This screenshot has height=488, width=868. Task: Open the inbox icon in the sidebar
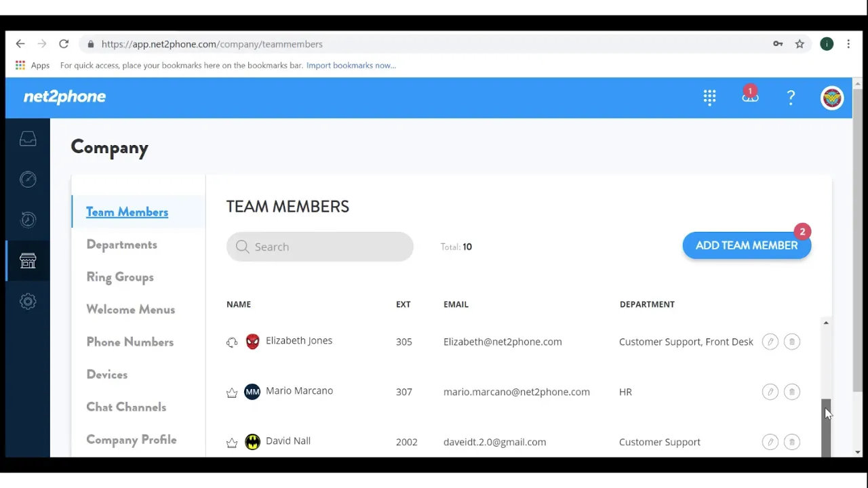28,139
